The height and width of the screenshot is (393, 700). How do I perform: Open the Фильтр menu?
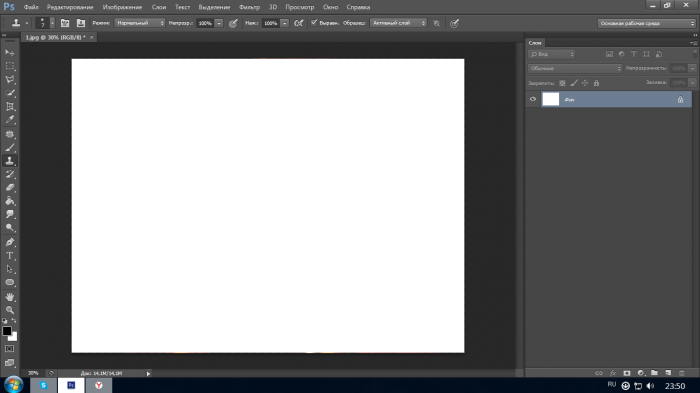click(249, 7)
